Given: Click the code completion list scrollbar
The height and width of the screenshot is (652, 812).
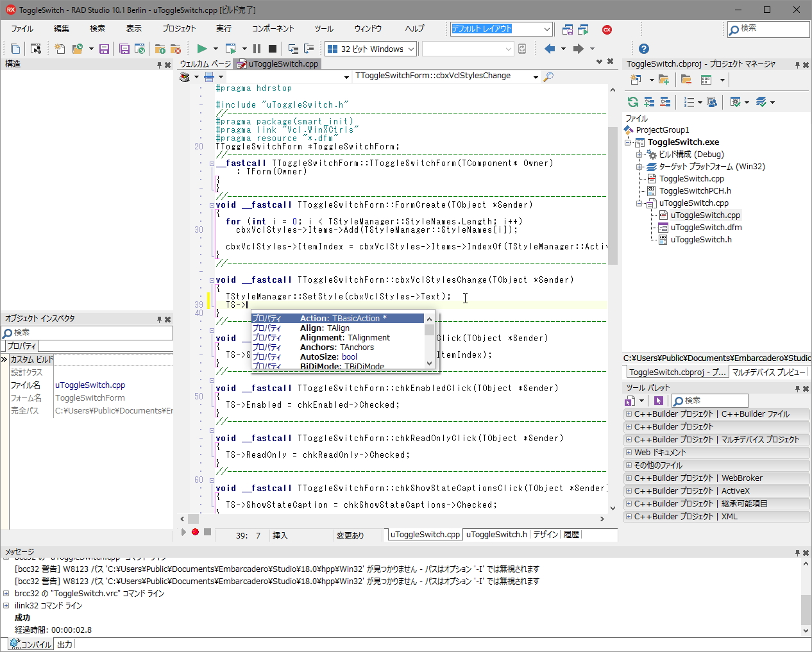Looking at the screenshot, I should pyautogui.click(x=429, y=343).
